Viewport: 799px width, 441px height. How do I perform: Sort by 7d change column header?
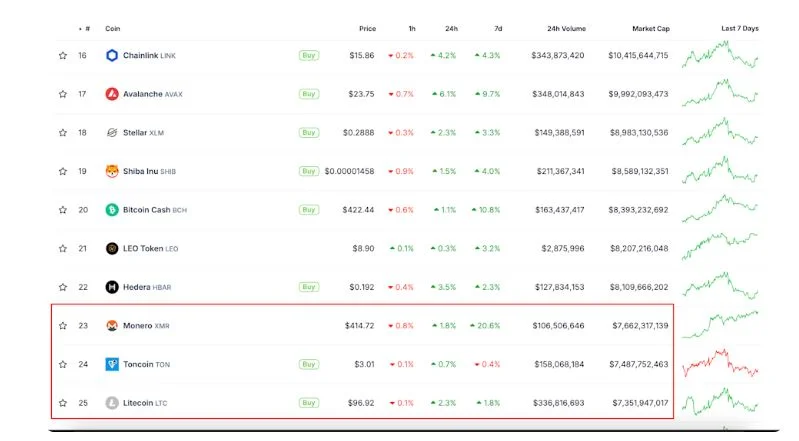click(498, 29)
